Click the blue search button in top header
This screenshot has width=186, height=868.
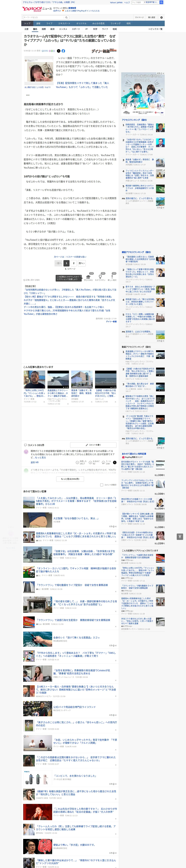point(161,2)
